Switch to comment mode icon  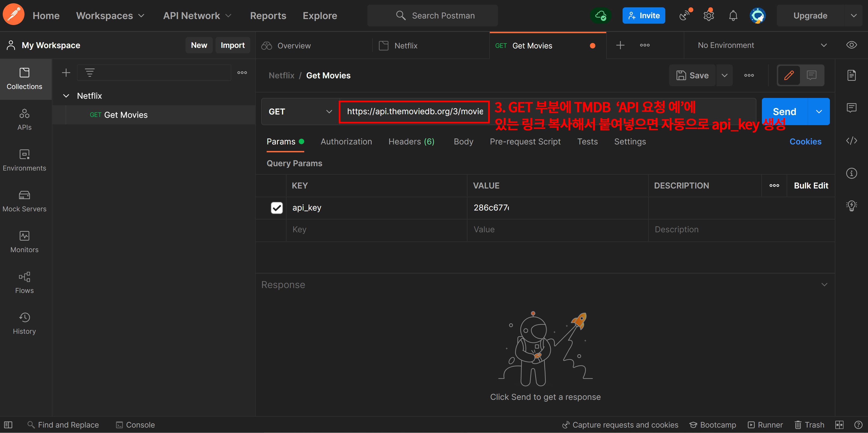coord(812,75)
